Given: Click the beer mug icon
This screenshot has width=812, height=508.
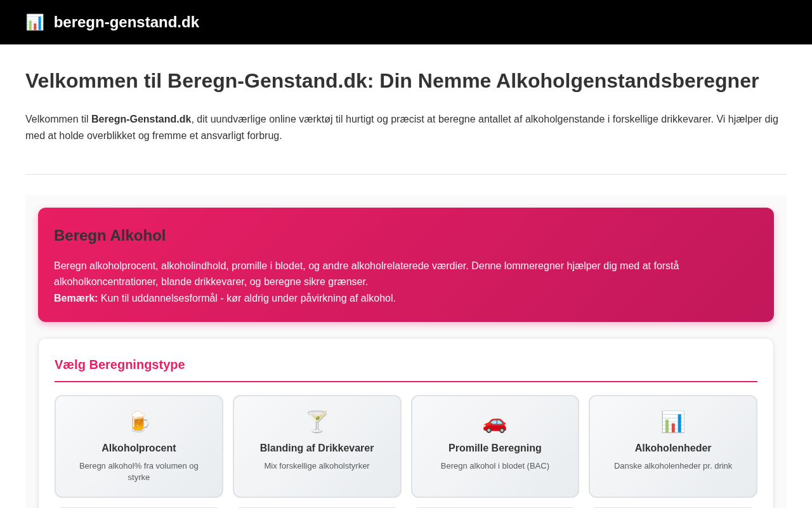Looking at the screenshot, I should 139,422.
